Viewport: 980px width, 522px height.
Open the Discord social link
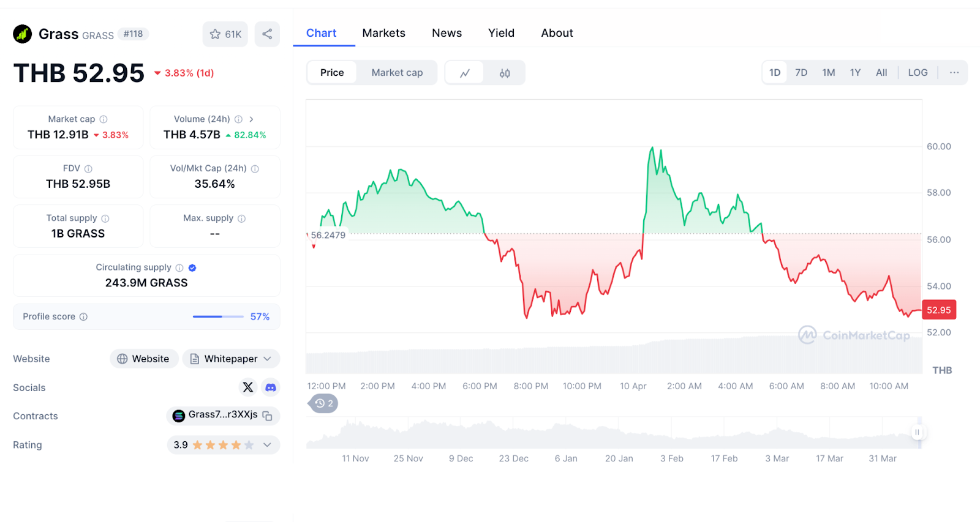pyautogui.click(x=271, y=387)
